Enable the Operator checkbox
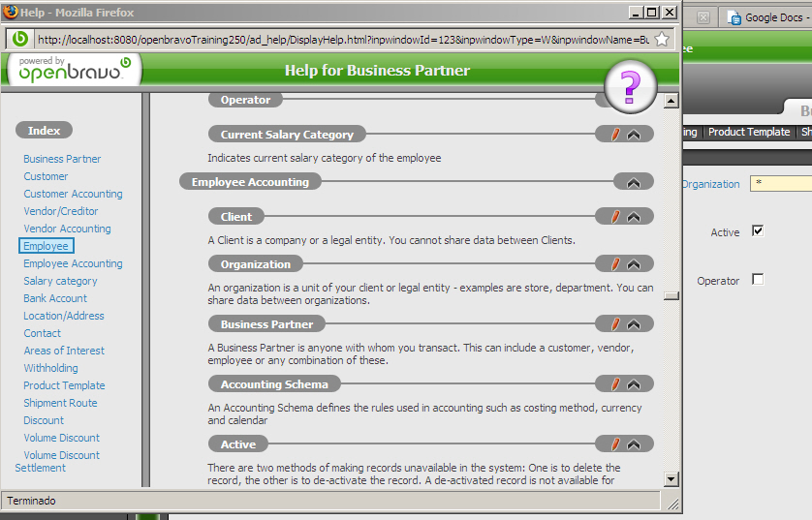Screen dimensions: 812x520 click(758, 280)
